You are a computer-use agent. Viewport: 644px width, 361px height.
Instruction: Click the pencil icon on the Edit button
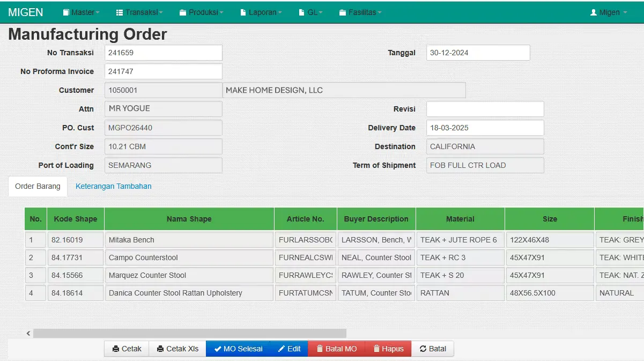[x=282, y=349]
